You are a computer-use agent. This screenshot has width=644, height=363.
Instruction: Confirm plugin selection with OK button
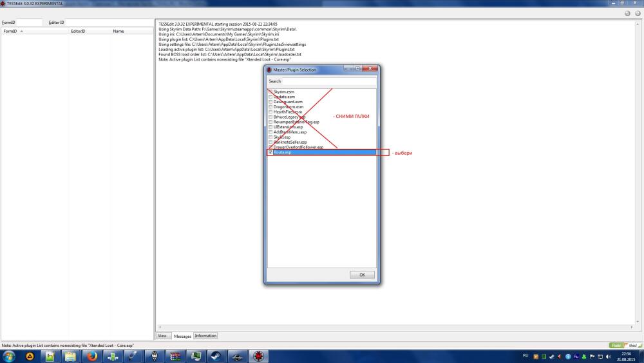click(362, 275)
